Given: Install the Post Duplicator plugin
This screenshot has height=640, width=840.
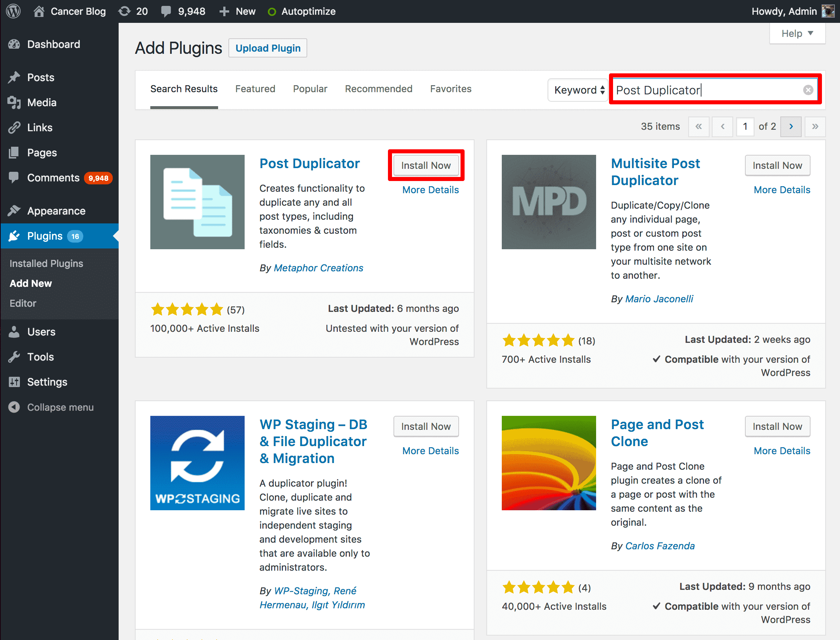Looking at the screenshot, I should tap(426, 165).
